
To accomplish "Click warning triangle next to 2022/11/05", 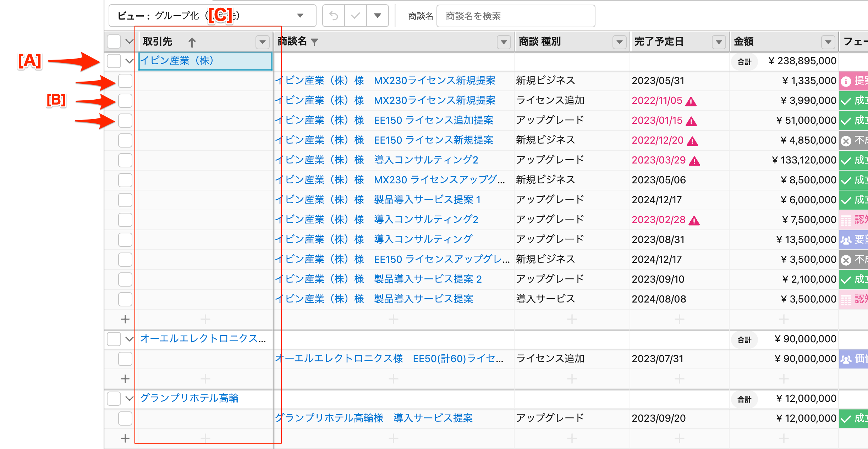I will (691, 101).
